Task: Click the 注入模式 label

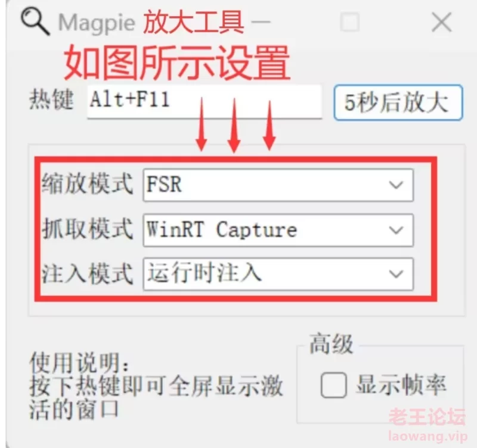Action: 87,274
